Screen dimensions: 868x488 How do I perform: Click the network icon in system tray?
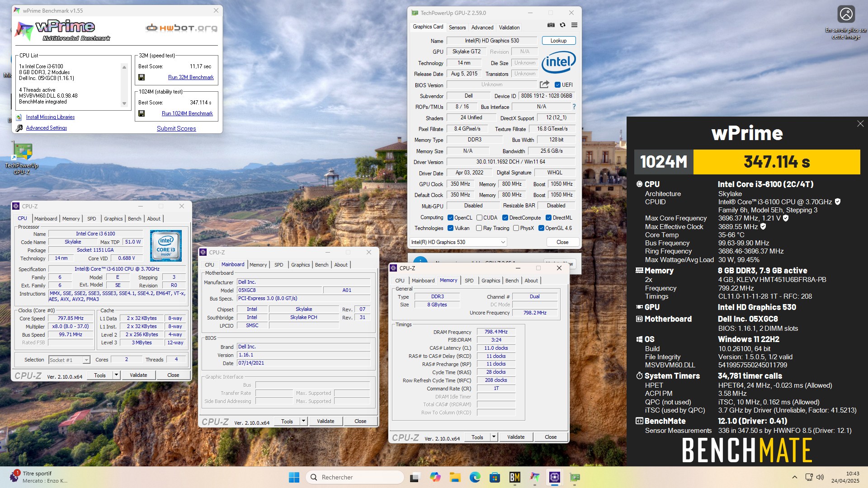[x=809, y=477]
